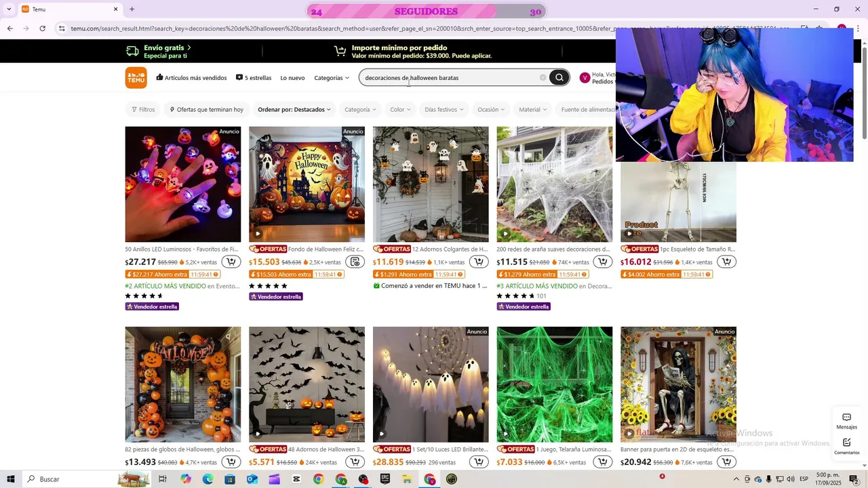This screenshot has height=488, width=868.
Task: Click #2 ARTÍCULO MÁS VENDIDO en Eventos link
Action: click(x=182, y=286)
